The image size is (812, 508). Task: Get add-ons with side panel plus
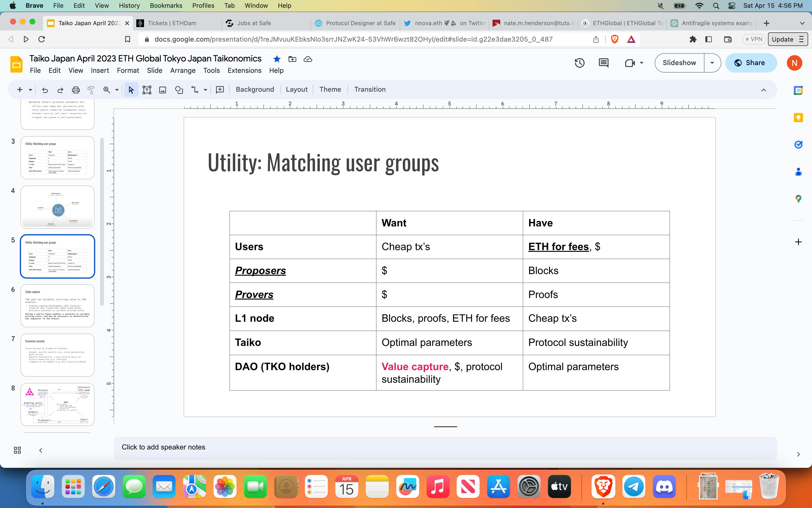pyautogui.click(x=798, y=242)
